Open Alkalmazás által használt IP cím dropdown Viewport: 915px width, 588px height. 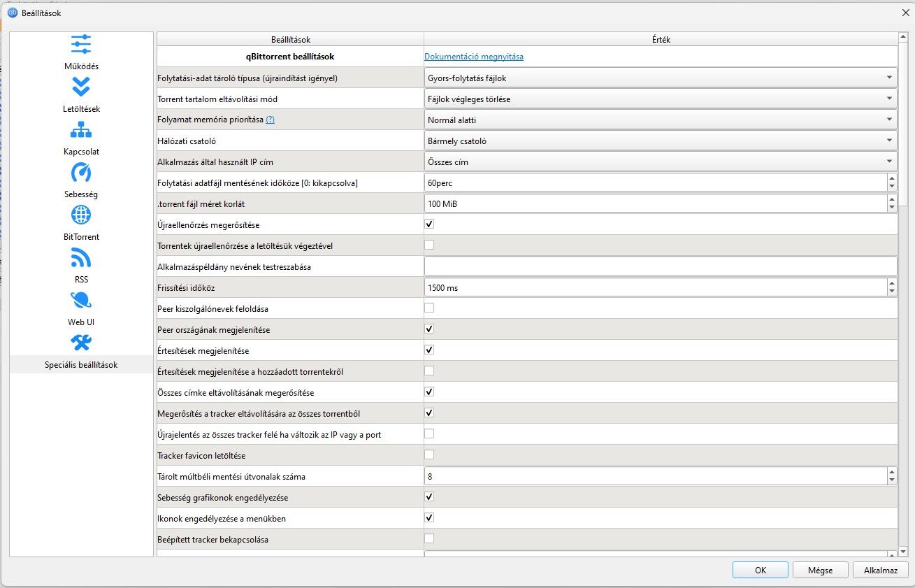(661, 162)
